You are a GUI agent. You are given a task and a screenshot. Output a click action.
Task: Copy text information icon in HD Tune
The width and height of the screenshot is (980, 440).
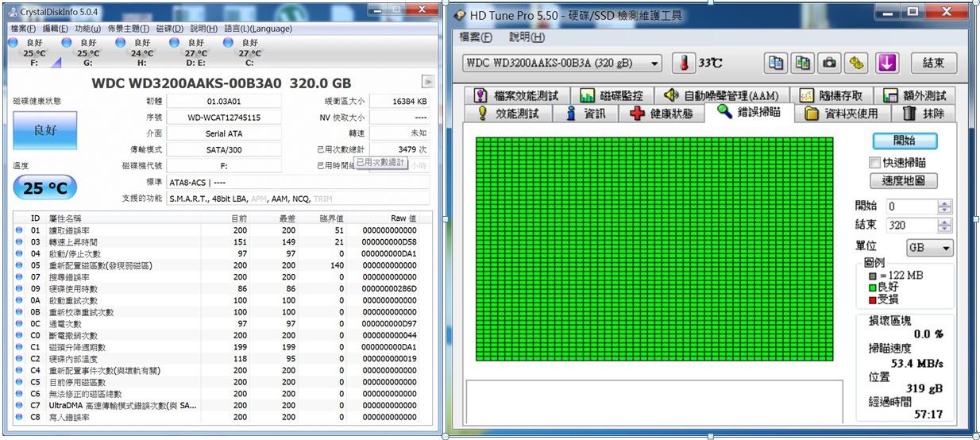coord(777,64)
